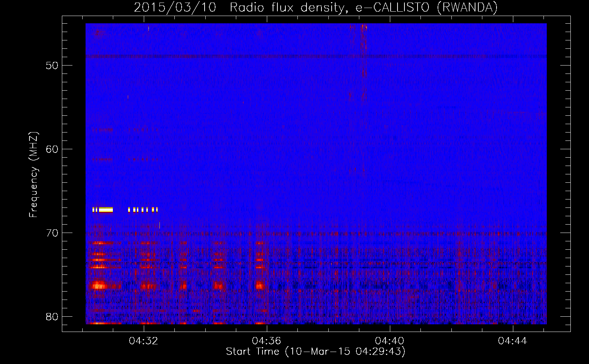
Task: Click the plot title '2015/03/10 Radio flux density, e-CALLISTO (RWANDA)'
Action: [316, 8]
